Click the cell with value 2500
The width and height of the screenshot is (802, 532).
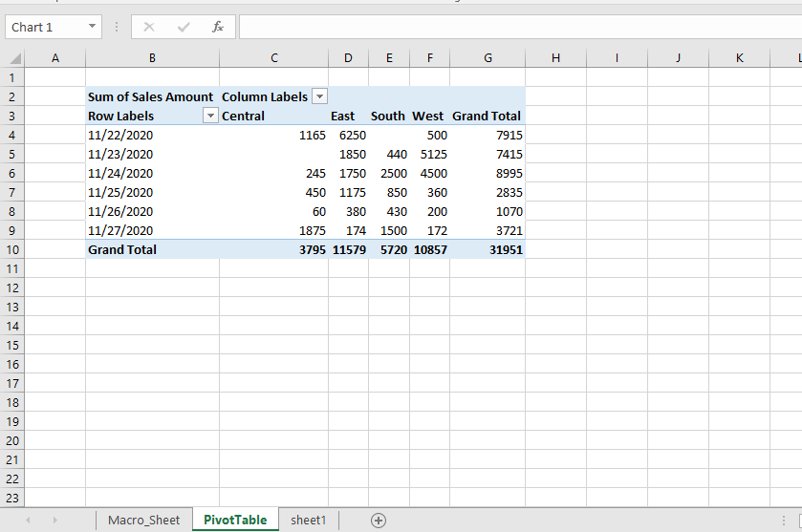click(x=389, y=173)
